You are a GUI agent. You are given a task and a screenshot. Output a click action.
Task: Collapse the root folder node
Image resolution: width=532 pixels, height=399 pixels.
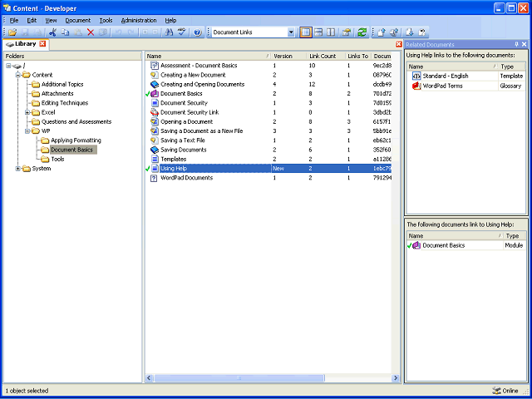coord(8,66)
